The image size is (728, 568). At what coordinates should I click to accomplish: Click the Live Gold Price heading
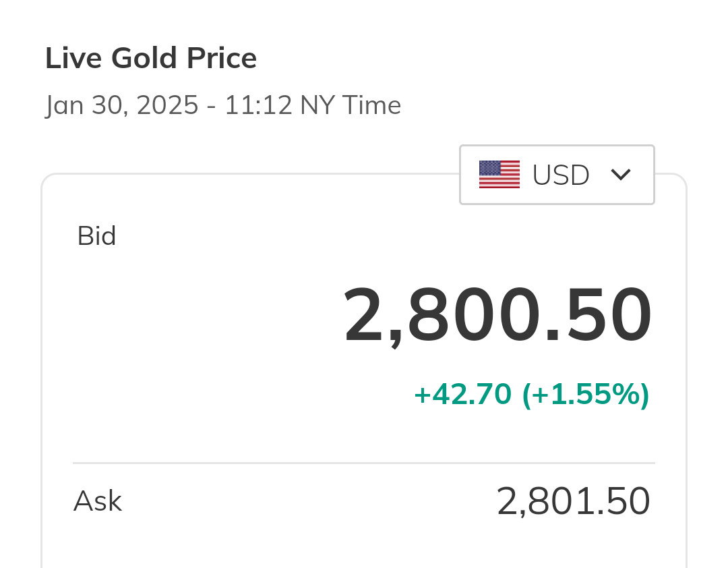pyautogui.click(x=151, y=59)
